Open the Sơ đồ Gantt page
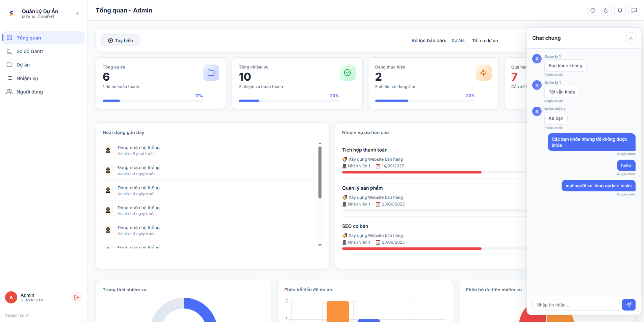The image size is (644, 322). 44,51
